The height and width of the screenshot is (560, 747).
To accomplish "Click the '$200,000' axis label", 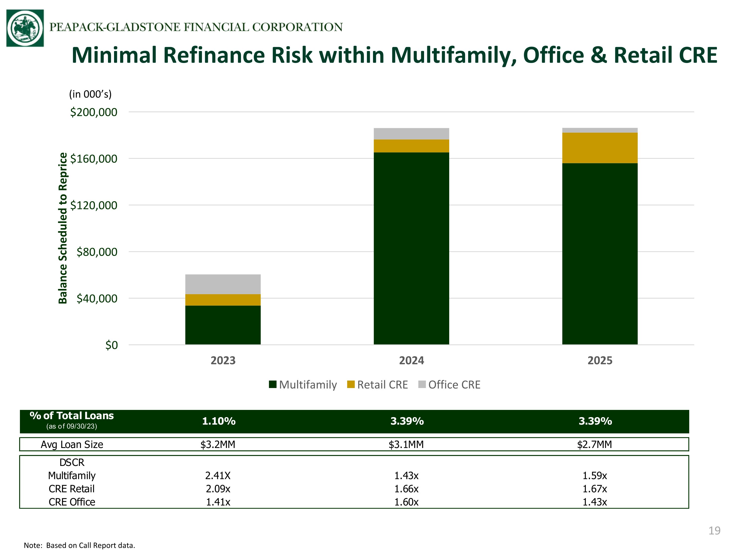I will 94,112.
